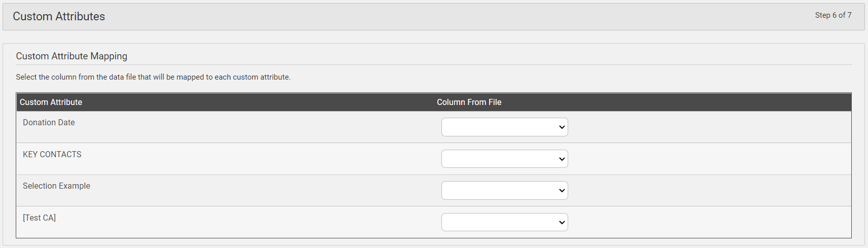868x248 pixels.
Task: Select the KEY CONTACTS attribute label
Action: (52, 154)
